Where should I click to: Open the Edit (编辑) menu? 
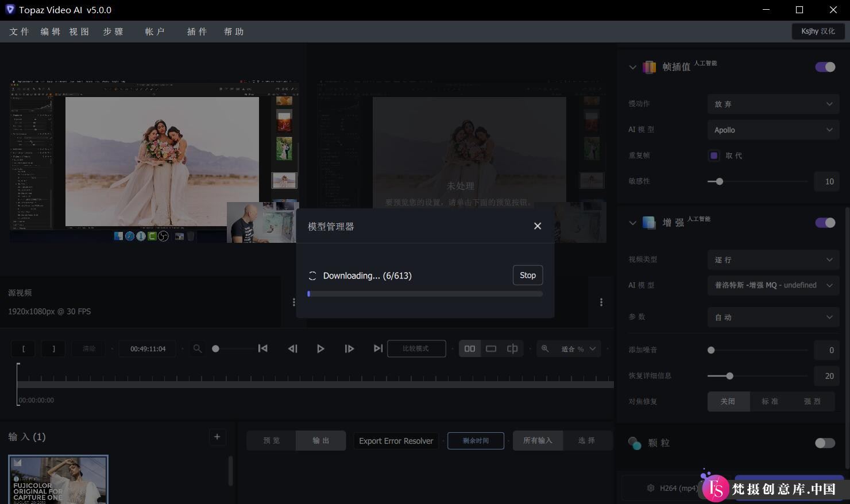(50, 32)
